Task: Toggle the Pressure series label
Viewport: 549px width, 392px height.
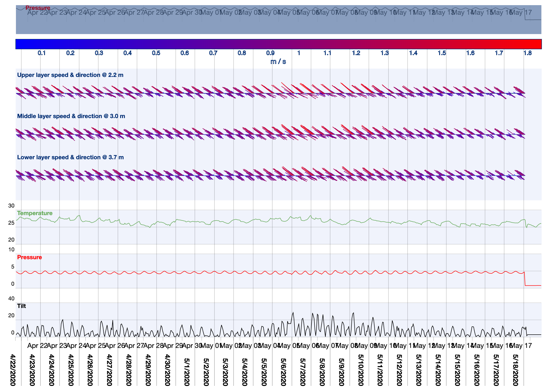Action: pos(29,257)
